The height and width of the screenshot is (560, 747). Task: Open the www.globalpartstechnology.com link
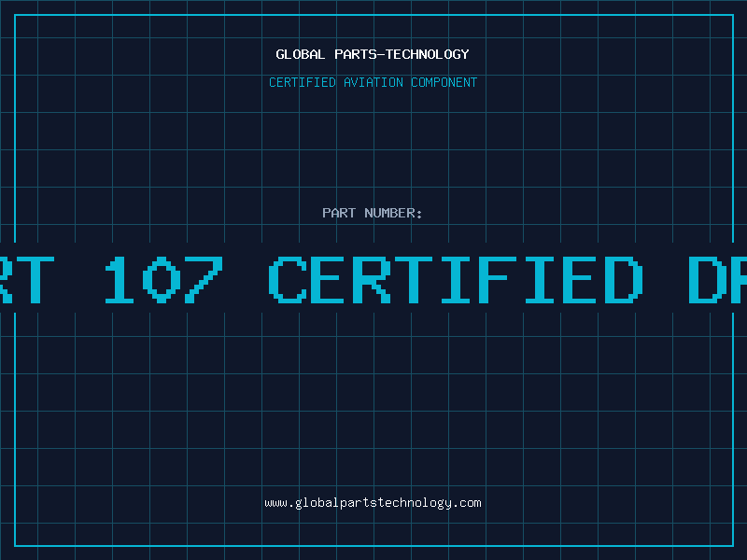pos(373,503)
